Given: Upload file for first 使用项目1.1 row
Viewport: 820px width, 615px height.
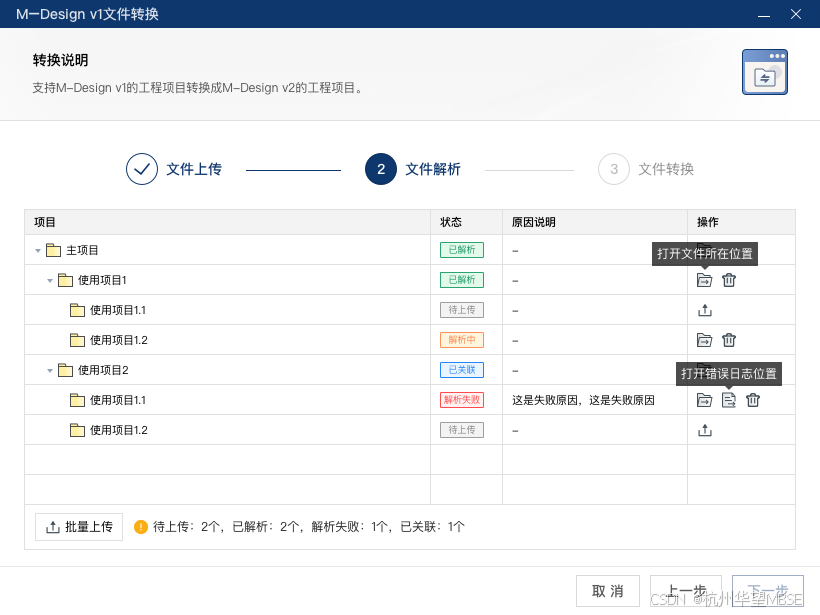Looking at the screenshot, I should click(704, 310).
